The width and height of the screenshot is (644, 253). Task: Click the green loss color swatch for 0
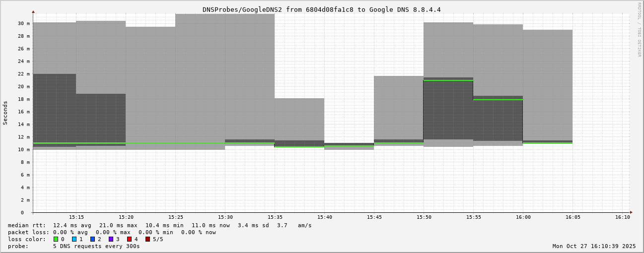click(56, 239)
